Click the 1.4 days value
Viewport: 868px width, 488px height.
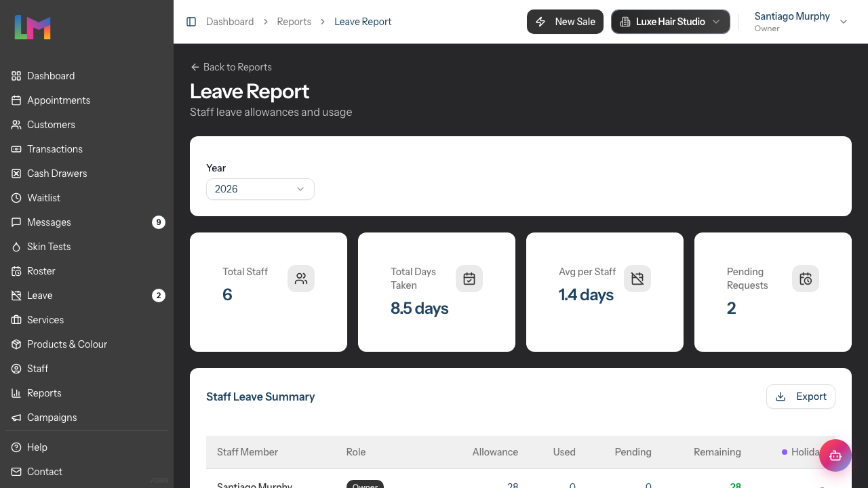click(x=587, y=295)
